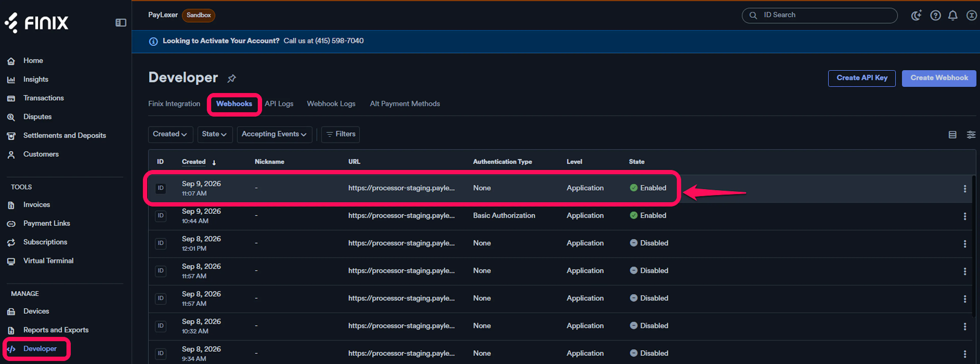Open the help question mark icon
This screenshot has width=980, height=364.
pos(936,15)
